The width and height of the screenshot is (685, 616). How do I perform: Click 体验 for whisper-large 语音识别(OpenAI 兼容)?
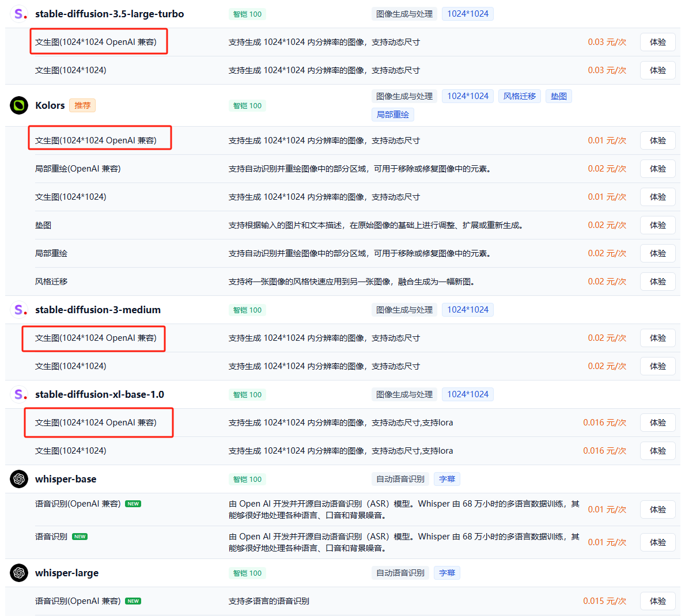pyautogui.click(x=657, y=601)
